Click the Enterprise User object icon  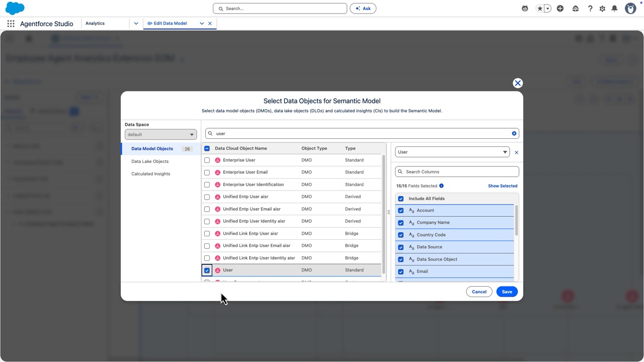click(x=218, y=160)
